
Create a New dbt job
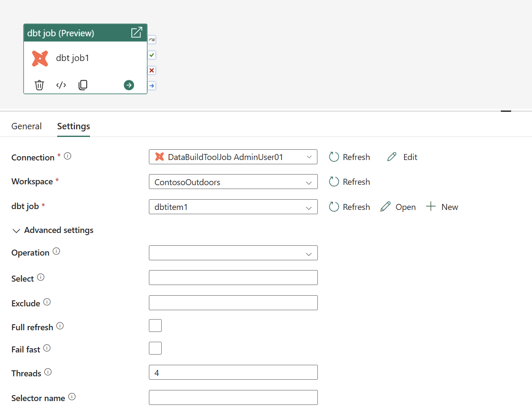click(442, 207)
